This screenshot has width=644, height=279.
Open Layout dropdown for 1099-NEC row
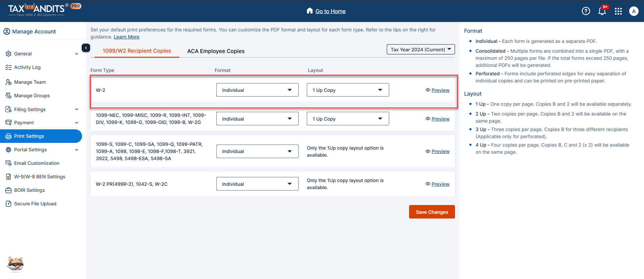[x=348, y=119]
